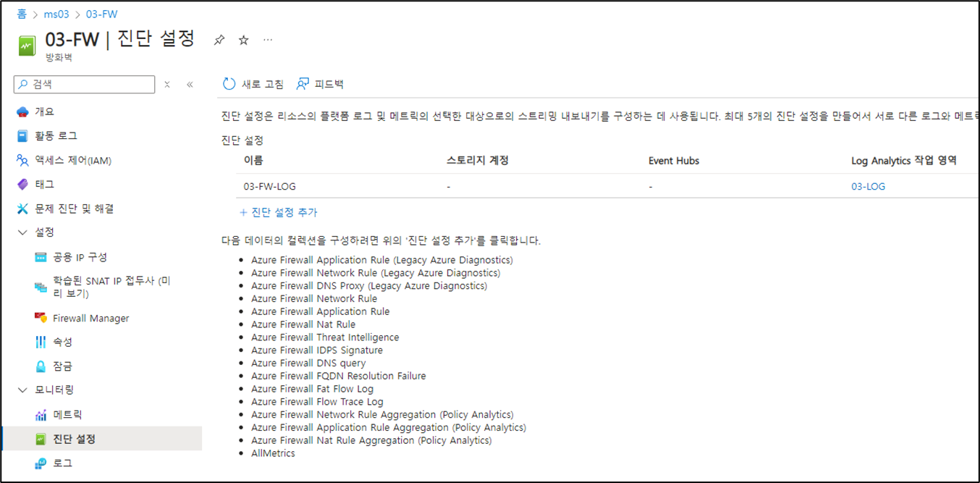Image resolution: width=980 pixels, height=483 pixels.
Task: Click Azure Firewall DNS Proxy (Legacy) entry
Action: click(369, 286)
